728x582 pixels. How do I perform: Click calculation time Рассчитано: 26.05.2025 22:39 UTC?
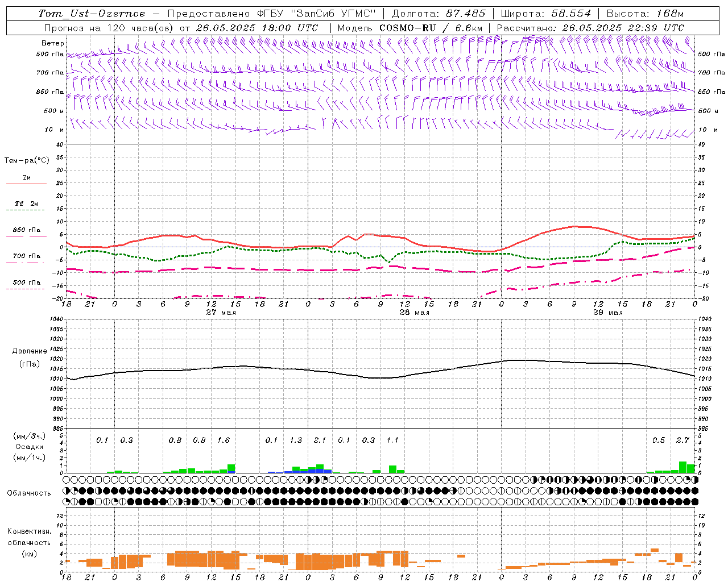click(x=590, y=27)
